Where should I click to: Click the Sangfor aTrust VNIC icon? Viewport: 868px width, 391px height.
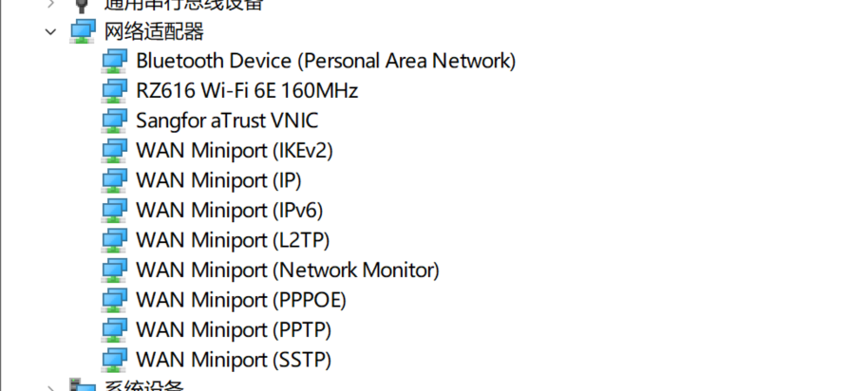[x=115, y=121]
